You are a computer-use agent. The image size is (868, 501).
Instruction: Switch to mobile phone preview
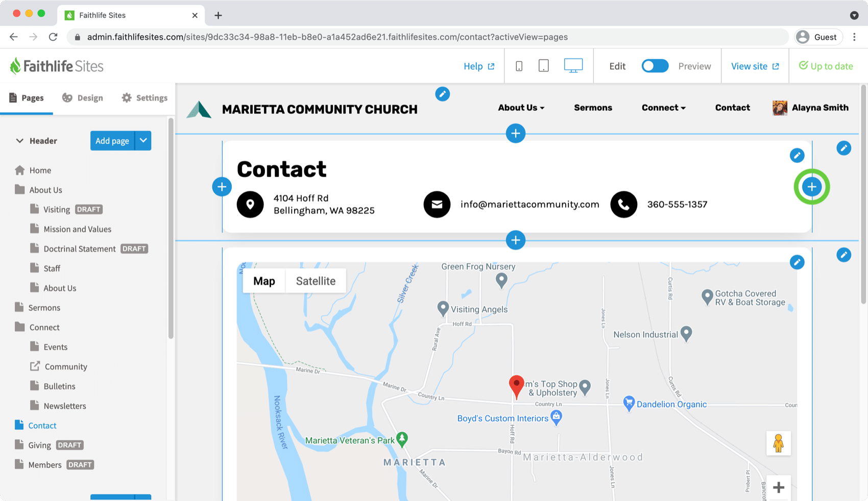coord(519,65)
